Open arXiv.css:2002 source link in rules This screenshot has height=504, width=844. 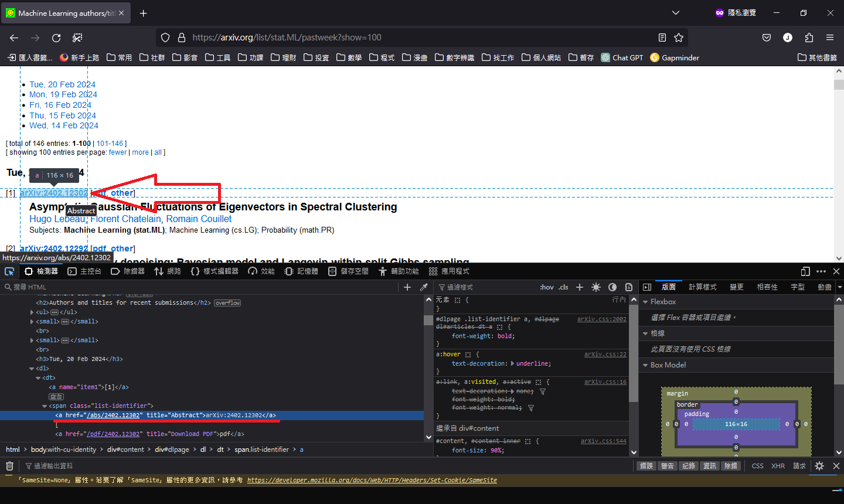point(602,319)
